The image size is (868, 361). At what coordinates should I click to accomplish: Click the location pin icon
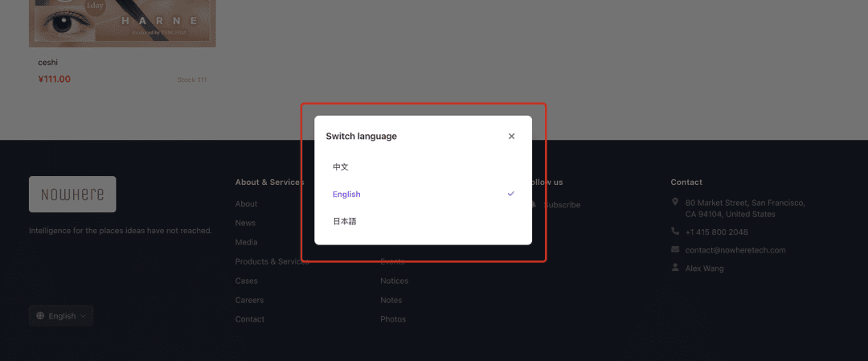coord(675,202)
